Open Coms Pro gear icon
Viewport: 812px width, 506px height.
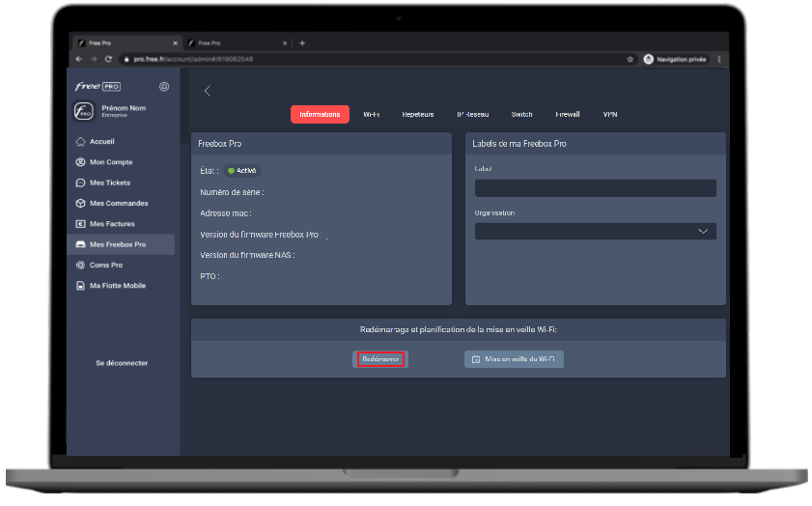coord(80,266)
